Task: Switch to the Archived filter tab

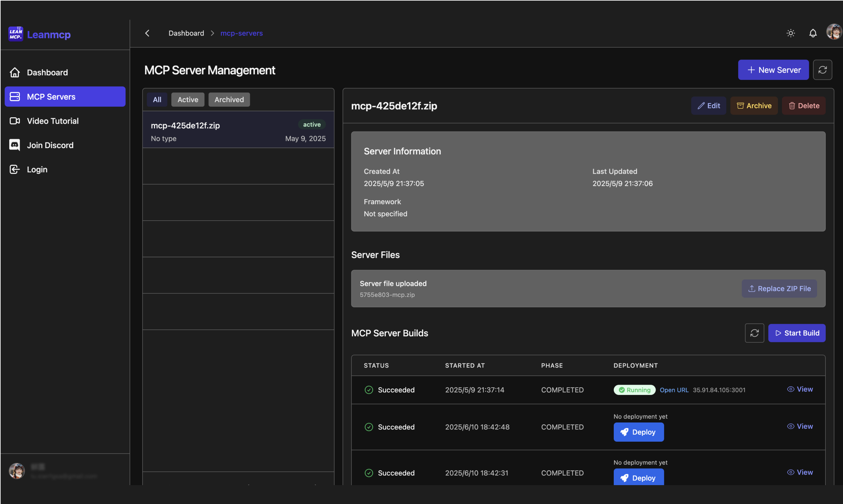Action: pyautogui.click(x=229, y=100)
